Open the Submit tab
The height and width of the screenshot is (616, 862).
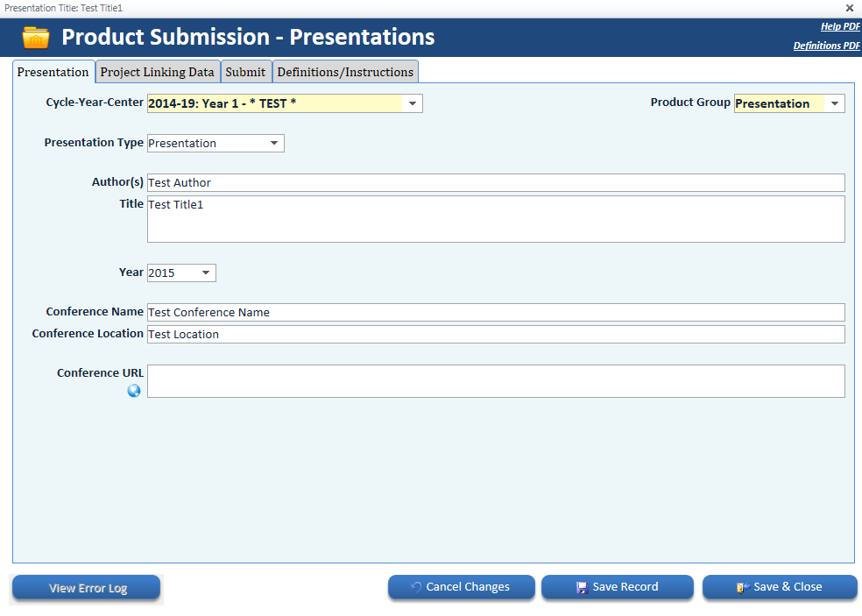pyautogui.click(x=245, y=72)
